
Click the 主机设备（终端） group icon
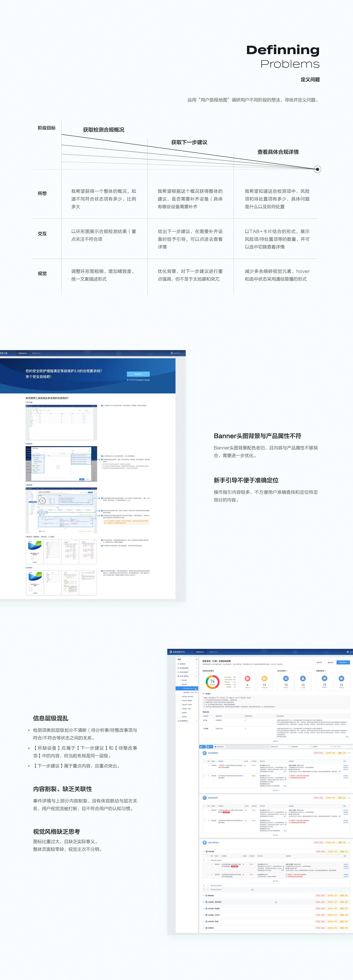point(206,922)
